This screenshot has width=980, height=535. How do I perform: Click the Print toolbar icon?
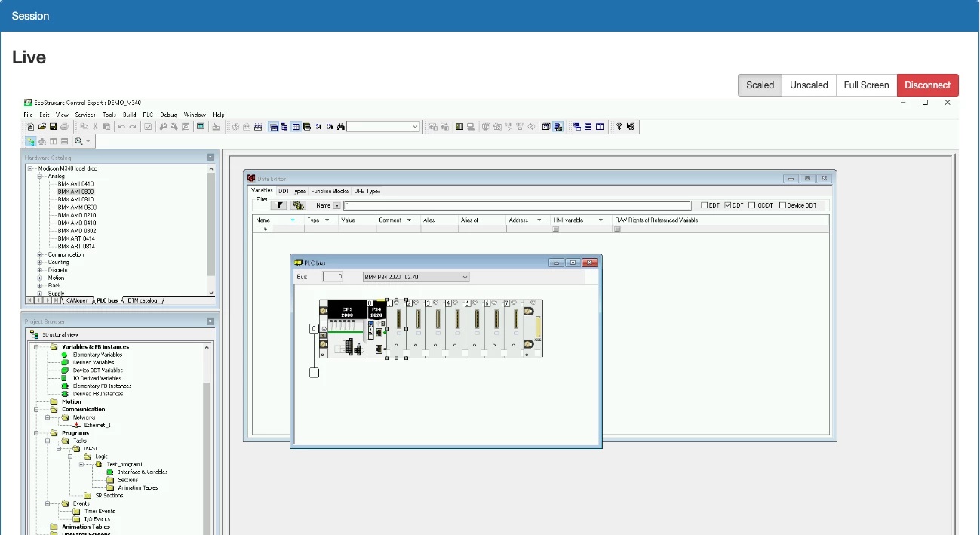(65, 127)
